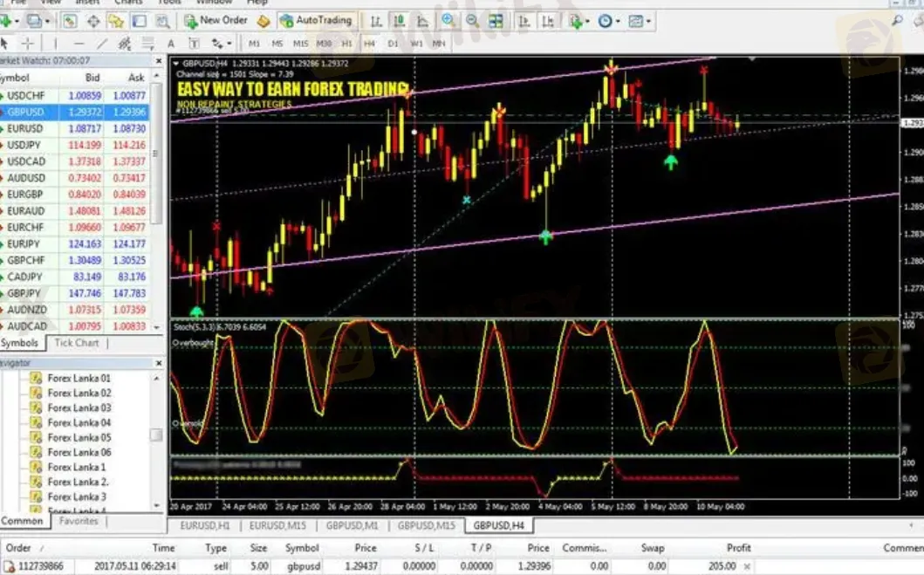Screen dimensions: 924x575
Task: Expand the New Chart dropdown arrow
Action: 17,22
